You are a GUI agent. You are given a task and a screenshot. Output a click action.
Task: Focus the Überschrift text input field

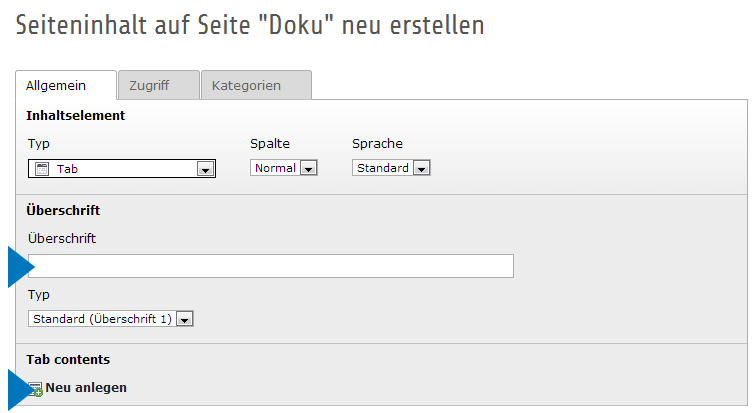point(272,266)
